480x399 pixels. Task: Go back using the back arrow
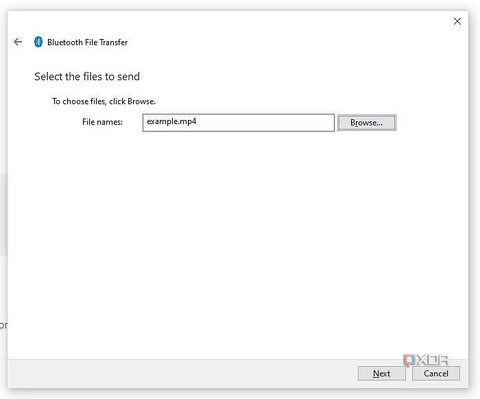[18, 42]
